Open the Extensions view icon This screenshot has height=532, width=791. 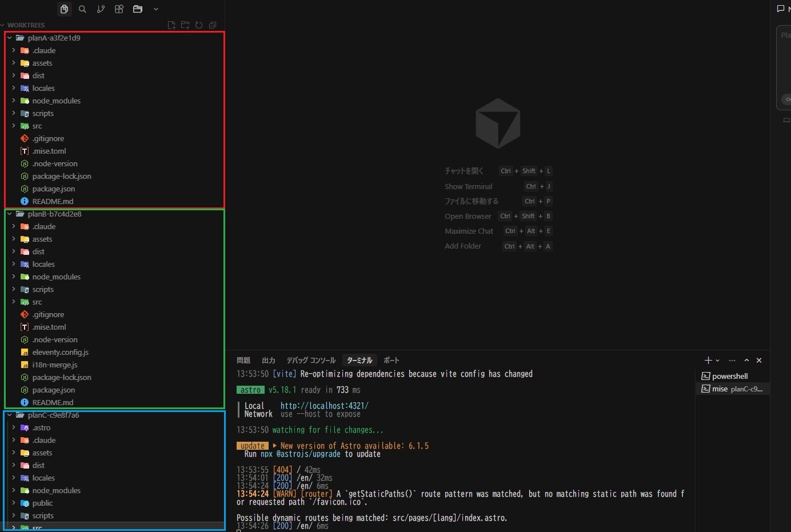pos(119,9)
